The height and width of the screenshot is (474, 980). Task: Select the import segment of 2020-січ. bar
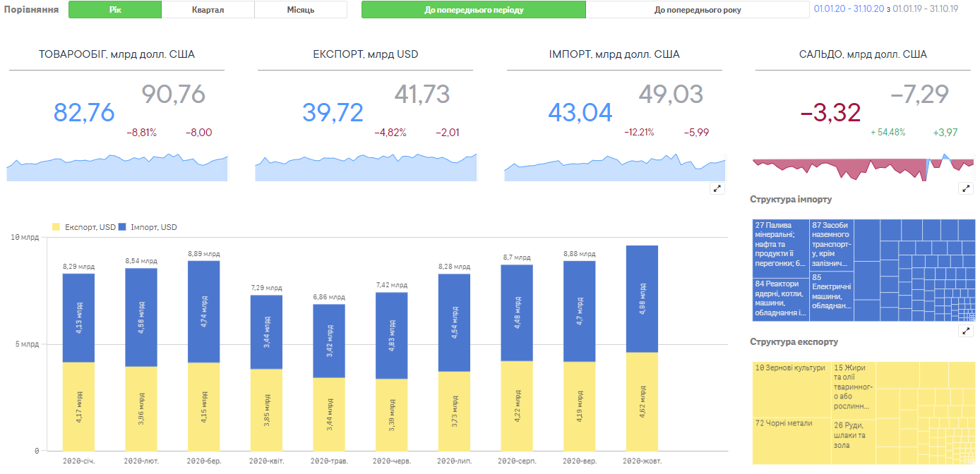(78, 318)
